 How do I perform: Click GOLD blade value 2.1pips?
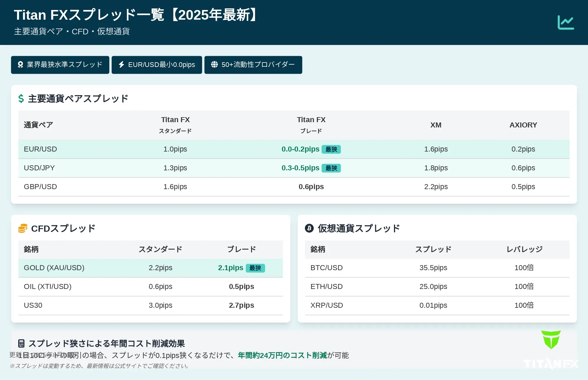[230, 268]
